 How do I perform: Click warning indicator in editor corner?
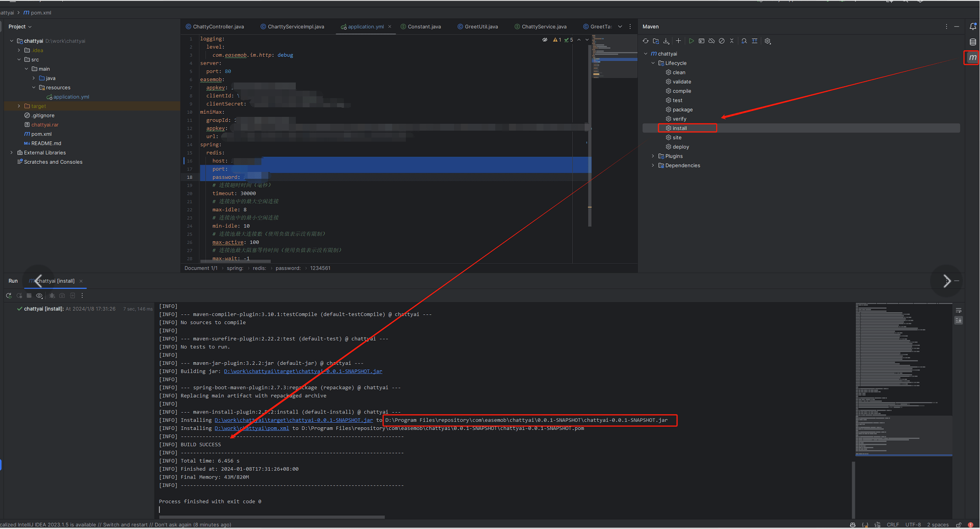(x=557, y=40)
